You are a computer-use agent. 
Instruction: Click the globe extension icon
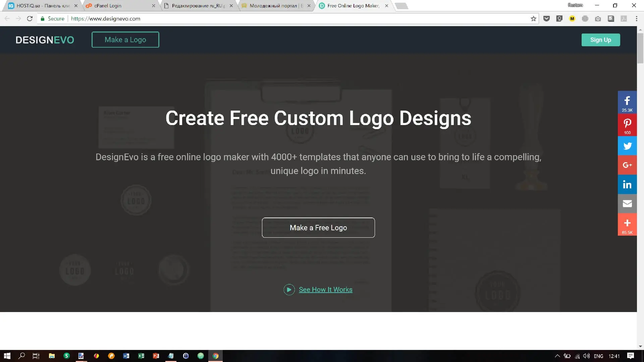point(585,19)
